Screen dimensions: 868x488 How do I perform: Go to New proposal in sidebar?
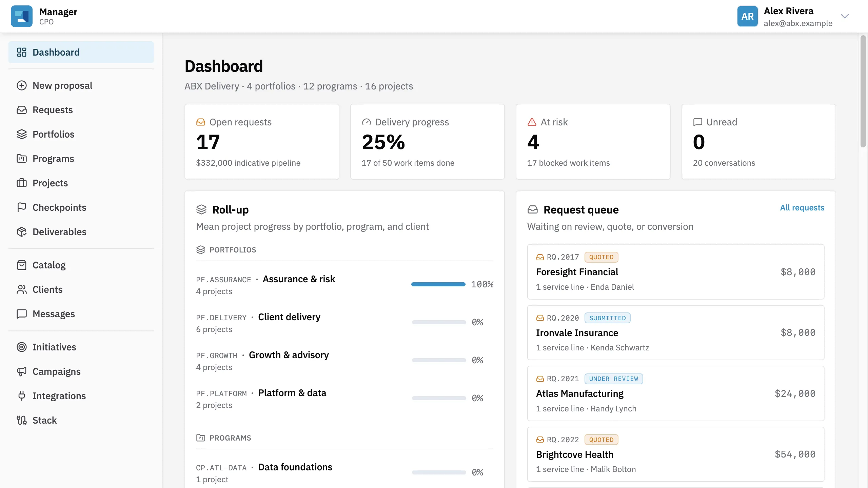pos(81,85)
